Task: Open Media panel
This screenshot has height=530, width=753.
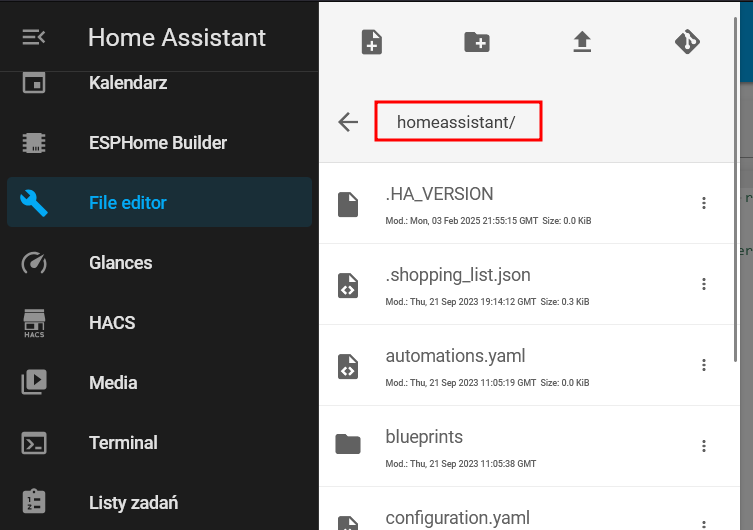Action: pos(159,383)
